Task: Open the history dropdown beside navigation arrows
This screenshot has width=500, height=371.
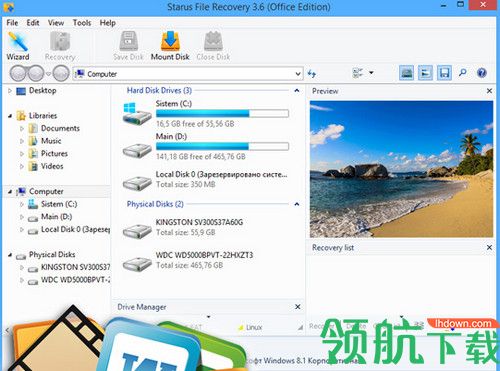Action: 48,74
